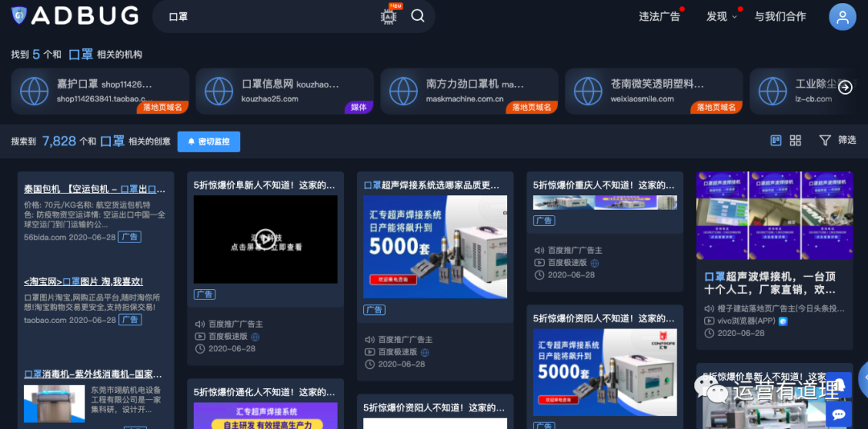868x429 pixels.
Task: Open the AI chip search icon
Action: pyautogui.click(x=389, y=16)
